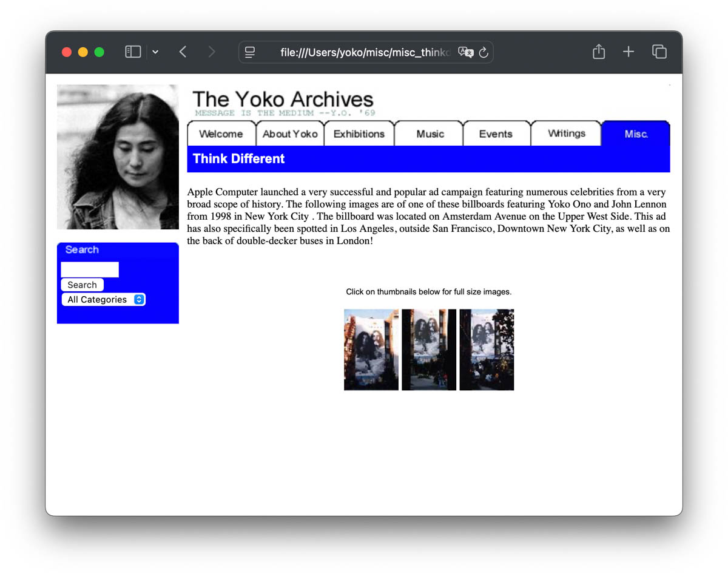The height and width of the screenshot is (576, 728).
Task: Open the Safari sidebar icon
Action: 132,51
